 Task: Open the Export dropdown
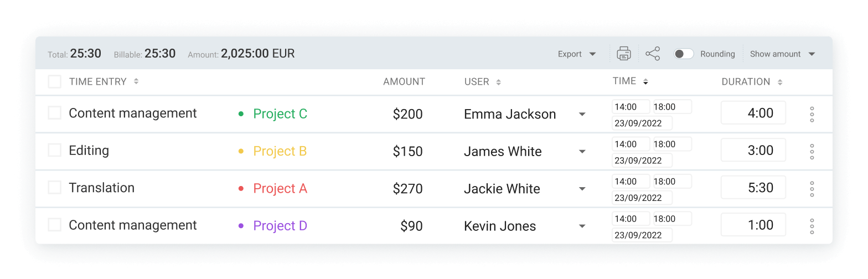[x=576, y=54]
